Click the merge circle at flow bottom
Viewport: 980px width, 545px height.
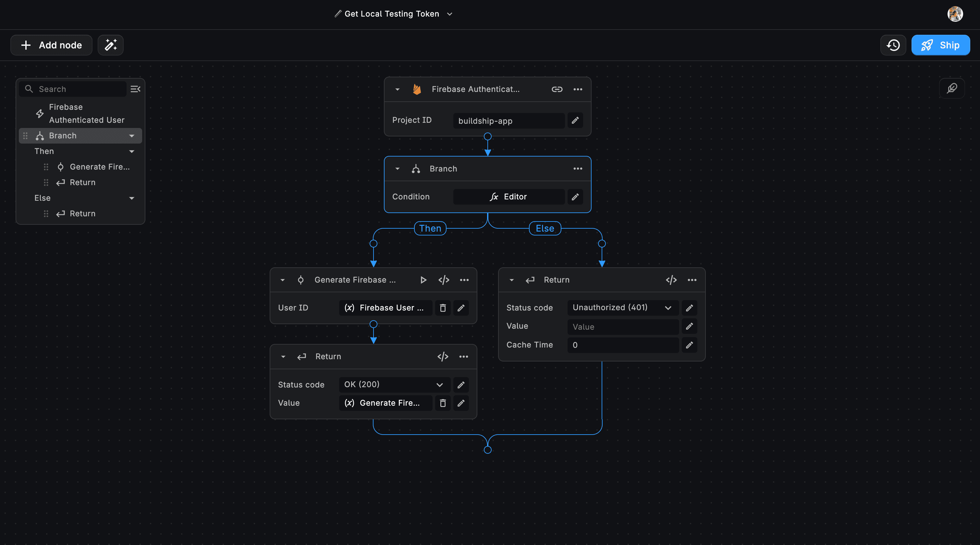point(487,450)
